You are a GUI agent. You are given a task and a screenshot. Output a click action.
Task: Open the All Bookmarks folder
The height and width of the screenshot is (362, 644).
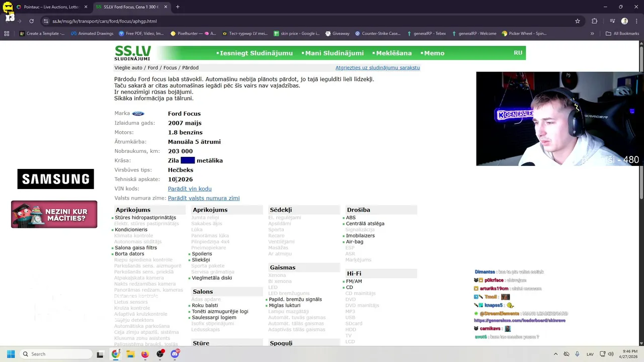(622, 34)
